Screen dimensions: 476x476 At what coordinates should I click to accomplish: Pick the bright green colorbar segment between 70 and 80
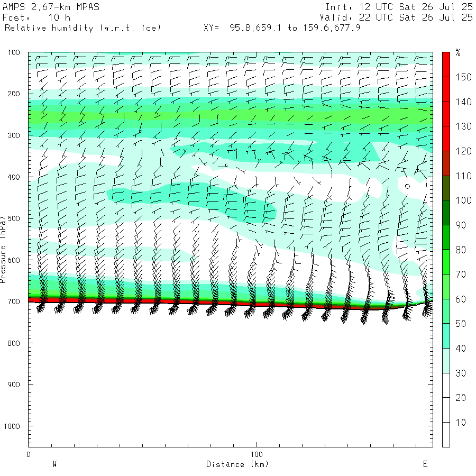[x=446, y=262]
